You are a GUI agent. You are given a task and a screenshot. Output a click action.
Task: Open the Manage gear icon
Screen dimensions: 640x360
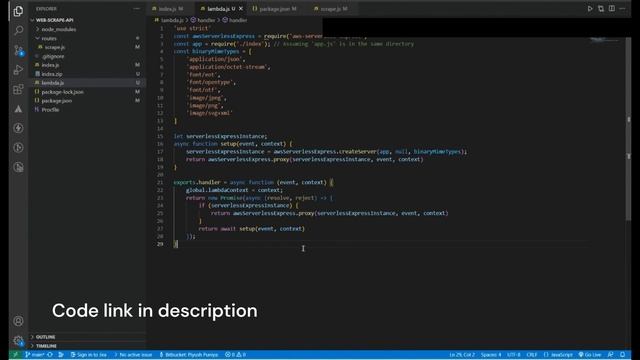click(x=18, y=340)
